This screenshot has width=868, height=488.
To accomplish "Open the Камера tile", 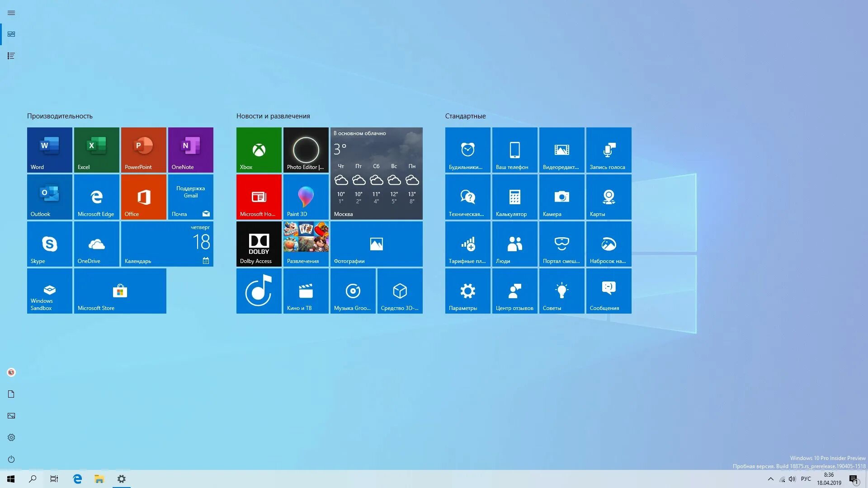I will pos(561,197).
